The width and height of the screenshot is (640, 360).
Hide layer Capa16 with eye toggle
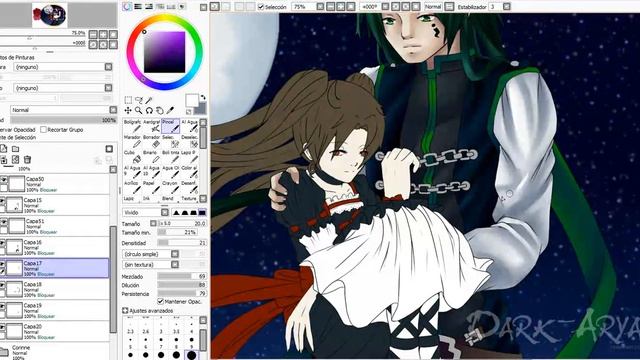[x=3, y=243]
